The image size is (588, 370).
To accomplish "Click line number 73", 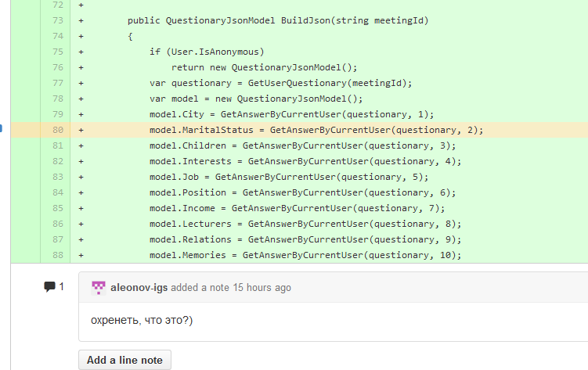I will coord(58,20).
